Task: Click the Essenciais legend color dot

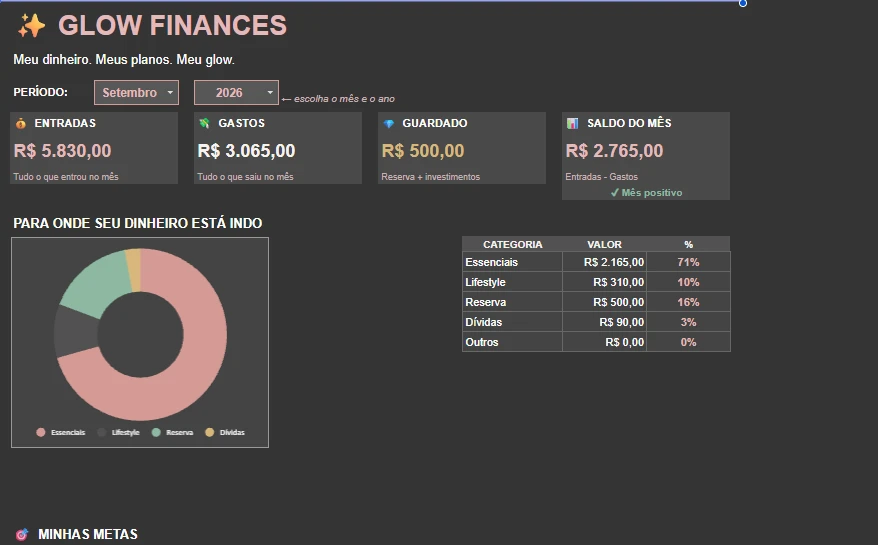Action: 41,432
